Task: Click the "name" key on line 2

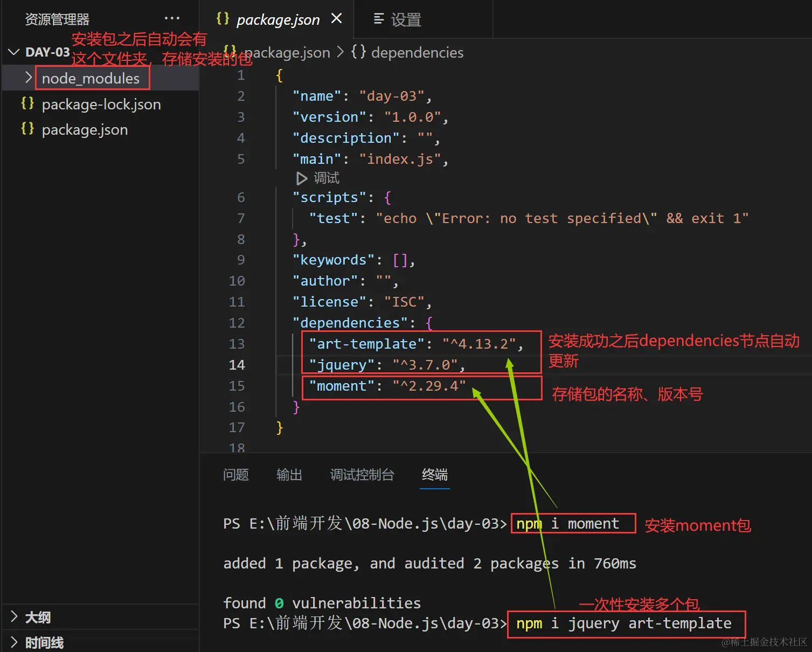Action: [317, 96]
